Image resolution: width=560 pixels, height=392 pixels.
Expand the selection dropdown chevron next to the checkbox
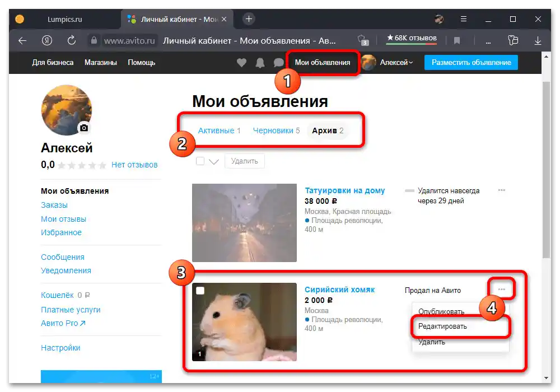click(213, 162)
